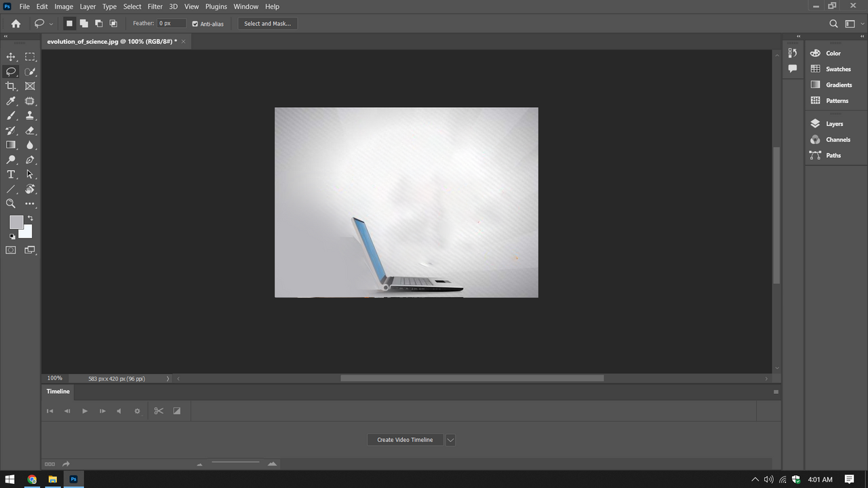Select the Crop tool
This screenshot has width=868, height=488.
coord(11,86)
